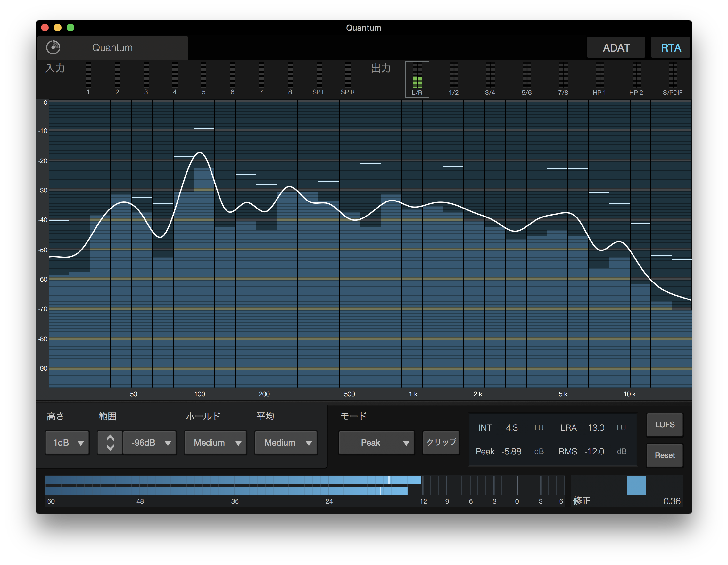Viewport: 728px width, 565px height.
Task: Open the 平均 Medium dropdown
Action: coord(286,443)
